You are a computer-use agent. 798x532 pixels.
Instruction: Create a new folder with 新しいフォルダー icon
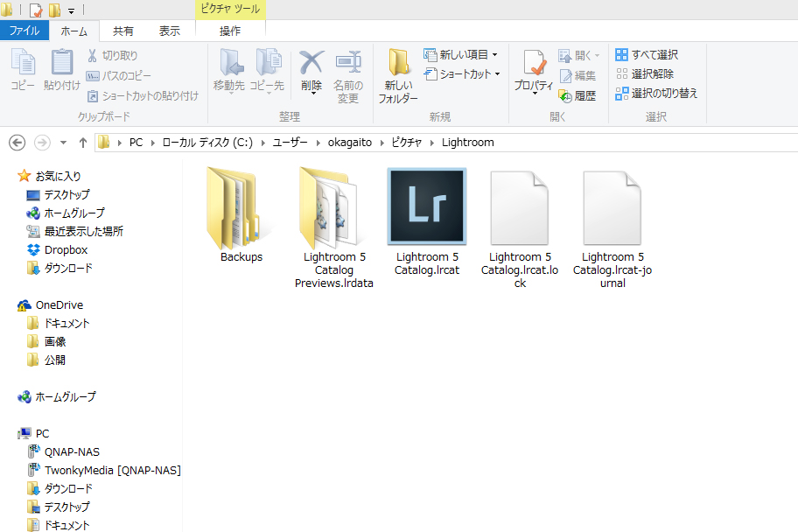398,63
